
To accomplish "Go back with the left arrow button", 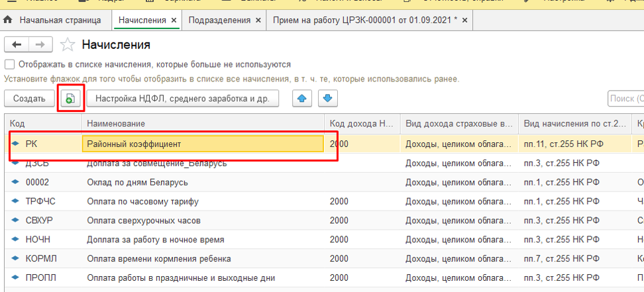I will [17, 45].
